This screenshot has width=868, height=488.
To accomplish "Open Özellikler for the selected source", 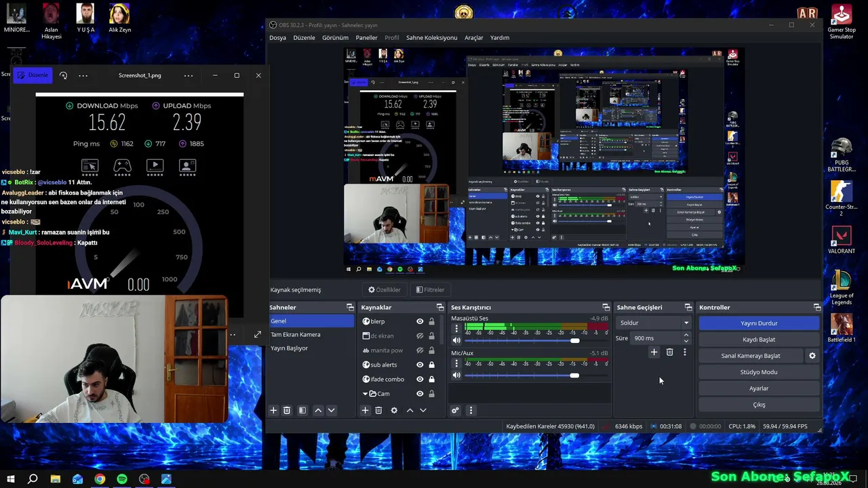I will 384,290.
